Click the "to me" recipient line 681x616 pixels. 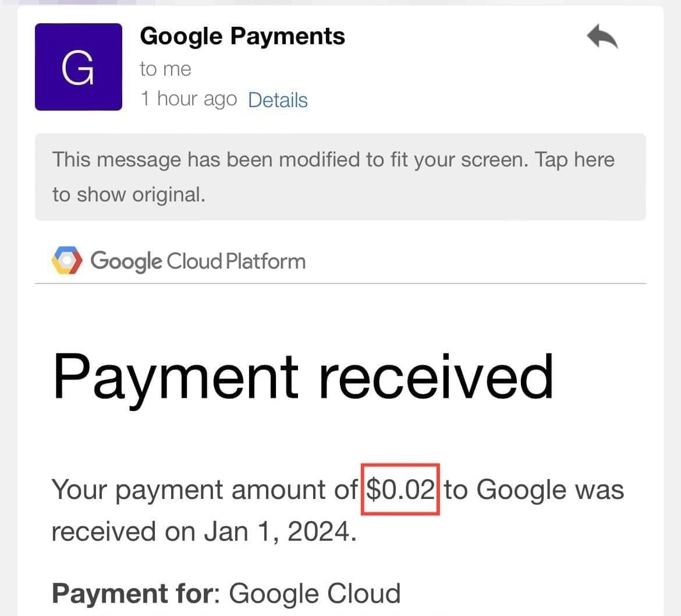click(165, 69)
